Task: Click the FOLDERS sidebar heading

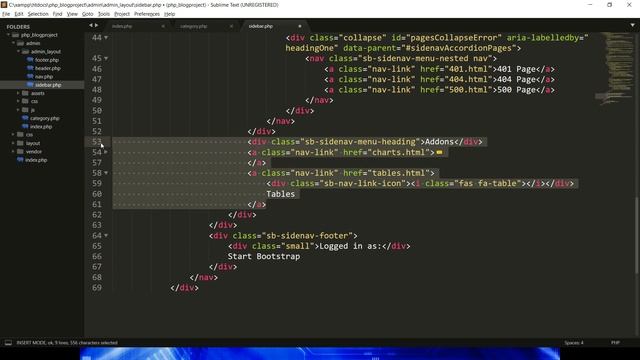Action: [x=18, y=27]
